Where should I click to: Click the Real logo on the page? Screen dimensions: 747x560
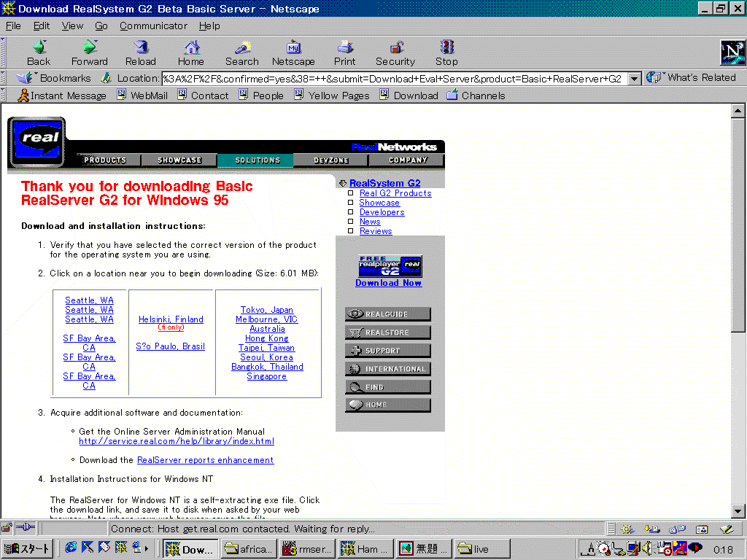(x=37, y=142)
